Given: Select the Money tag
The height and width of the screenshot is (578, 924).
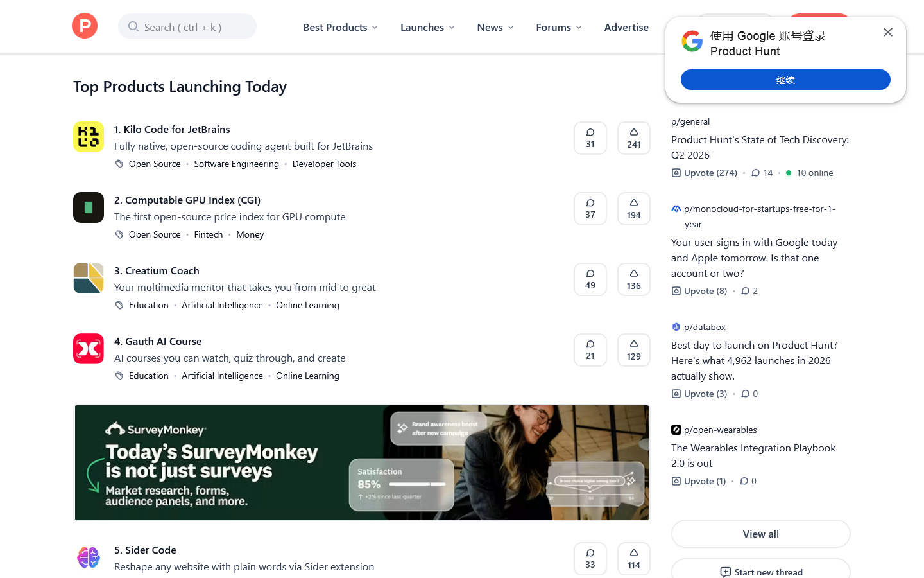Looking at the screenshot, I should (x=250, y=234).
